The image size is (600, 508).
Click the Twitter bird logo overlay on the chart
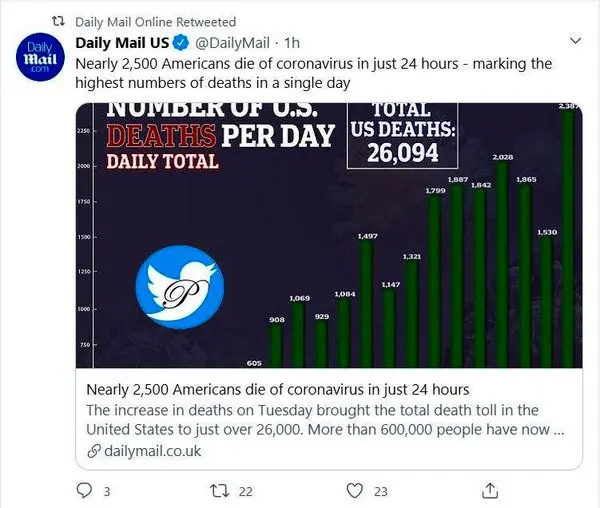(180, 287)
